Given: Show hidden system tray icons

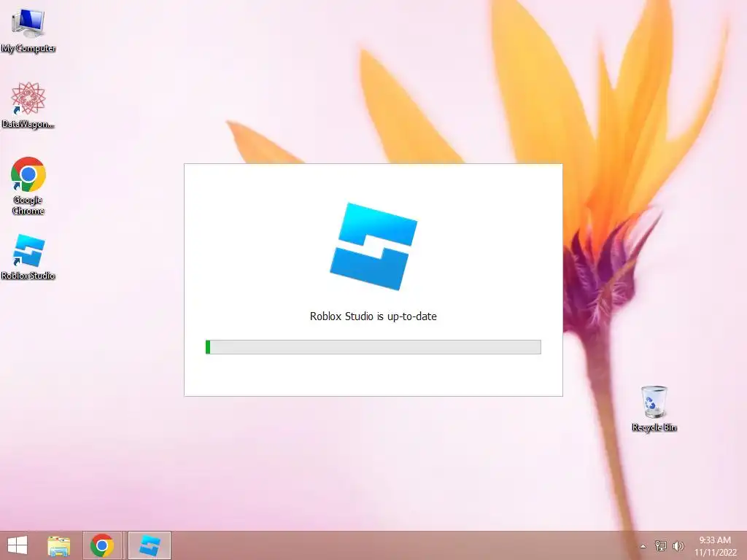Looking at the screenshot, I should pos(643,546).
